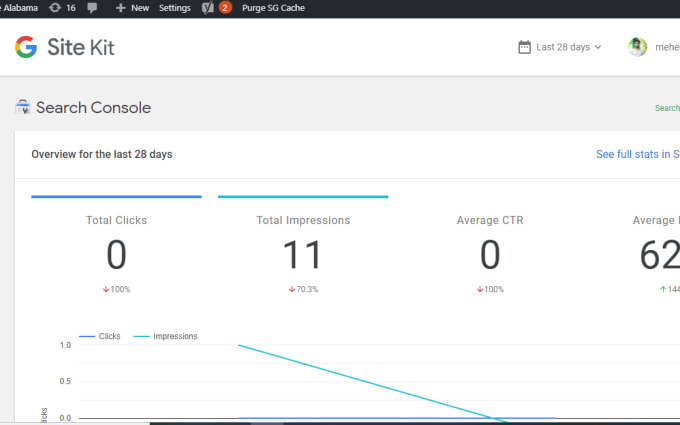Click the Search Console module icon

click(x=23, y=107)
